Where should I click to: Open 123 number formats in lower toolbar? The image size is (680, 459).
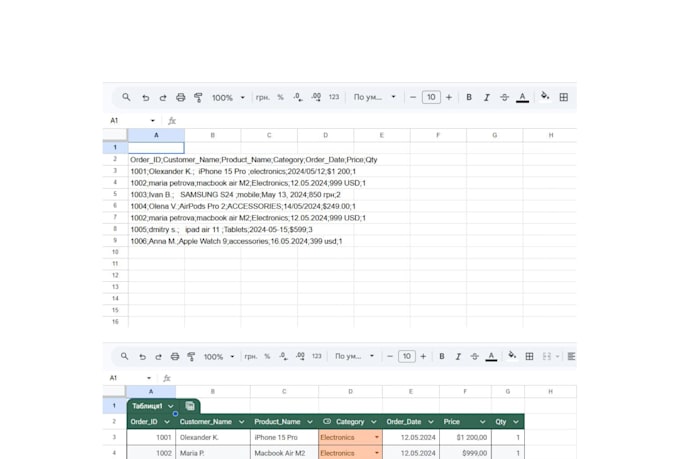(317, 356)
